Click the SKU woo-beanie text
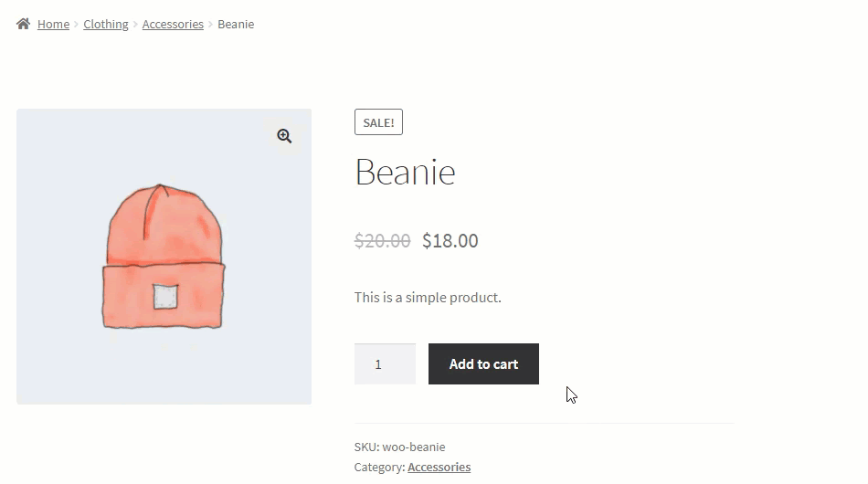This screenshot has width=868, height=484. pos(399,447)
